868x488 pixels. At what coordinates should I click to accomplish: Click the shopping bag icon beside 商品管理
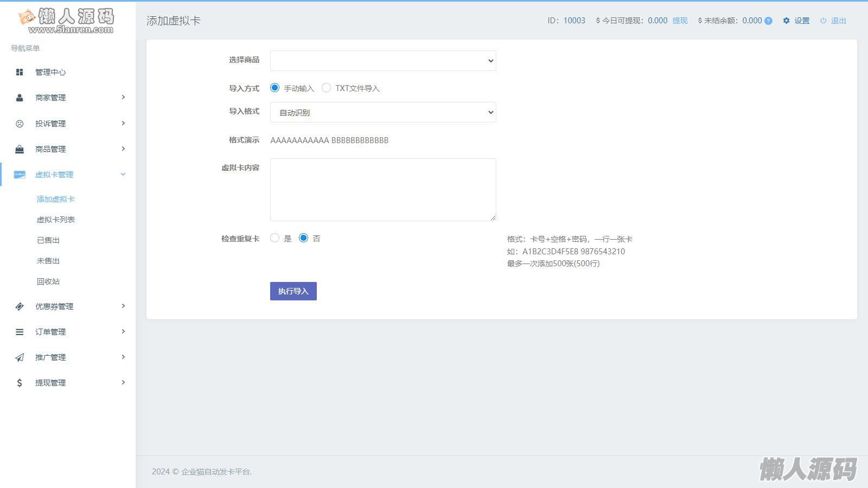point(20,149)
